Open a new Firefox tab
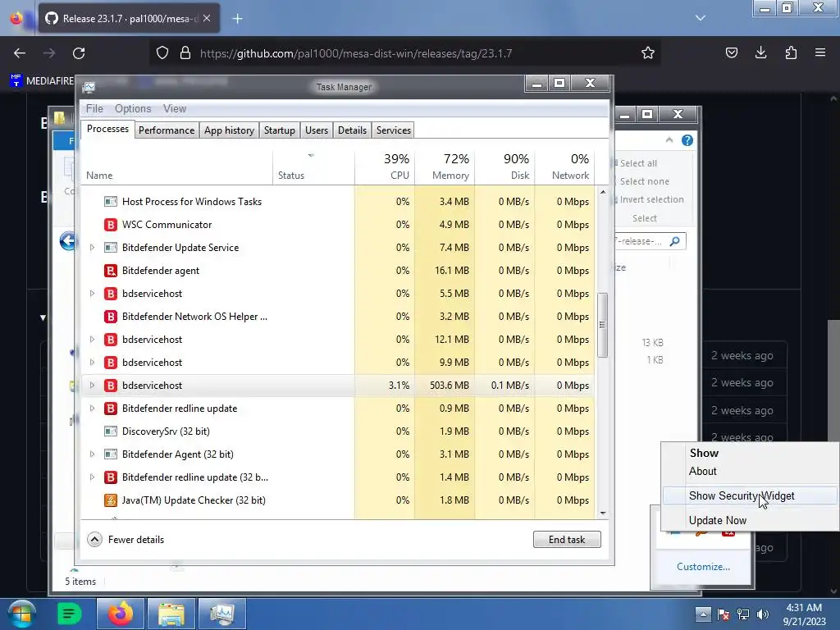 click(237, 19)
